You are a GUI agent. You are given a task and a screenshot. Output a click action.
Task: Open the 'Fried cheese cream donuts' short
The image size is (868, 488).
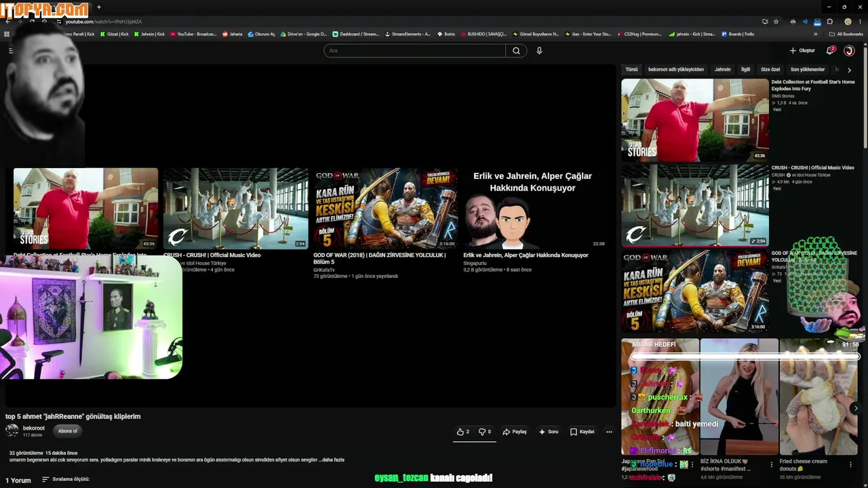coord(818,396)
